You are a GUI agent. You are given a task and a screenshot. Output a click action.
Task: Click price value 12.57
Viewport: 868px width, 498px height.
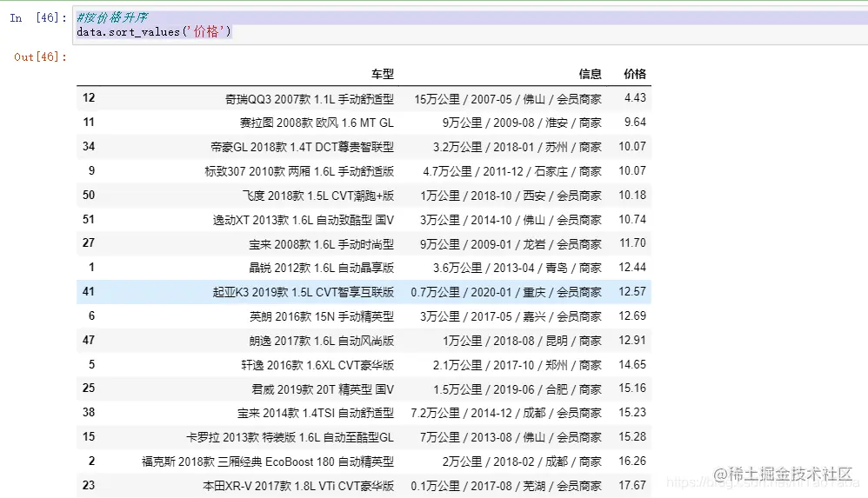pyautogui.click(x=632, y=292)
